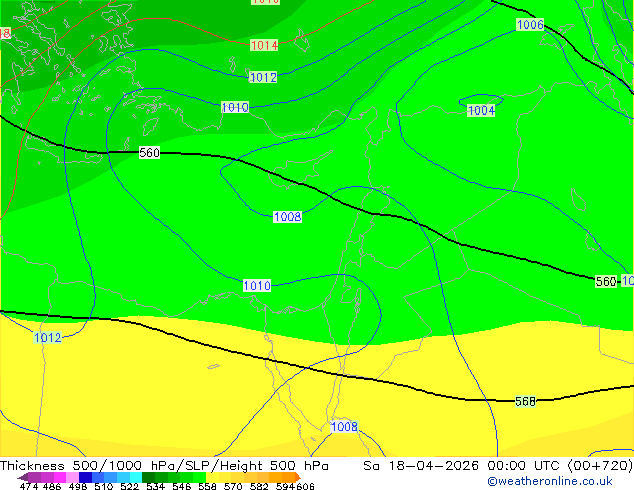Select the darkest green swatch above 534
The height and width of the screenshot is (490, 634).
pos(148,477)
